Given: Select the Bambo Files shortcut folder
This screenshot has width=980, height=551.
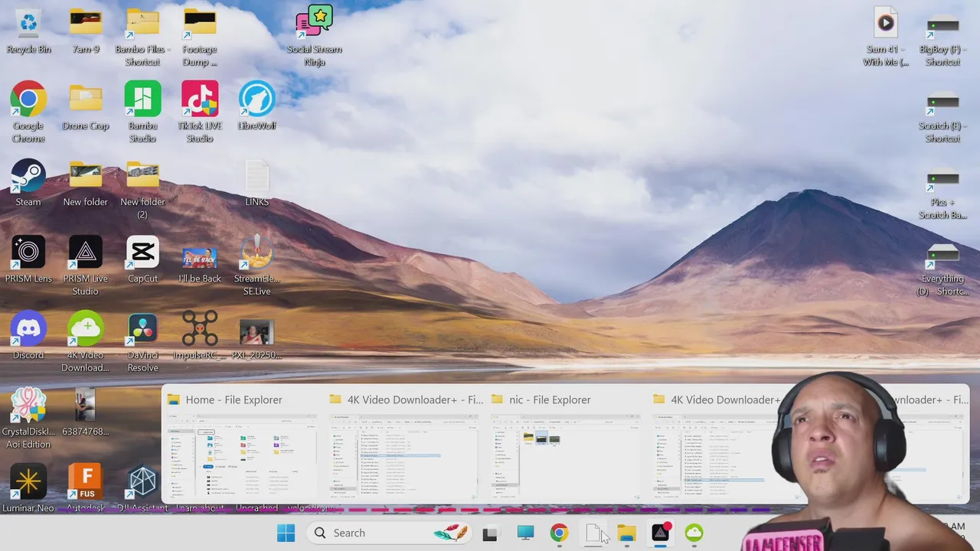Looking at the screenshot, I should point(142,37).
